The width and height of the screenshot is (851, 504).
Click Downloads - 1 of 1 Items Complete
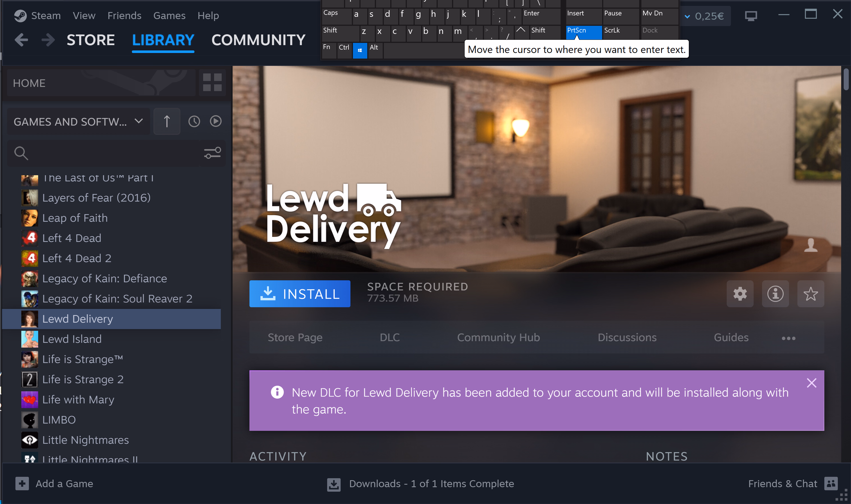coord(432,484)
